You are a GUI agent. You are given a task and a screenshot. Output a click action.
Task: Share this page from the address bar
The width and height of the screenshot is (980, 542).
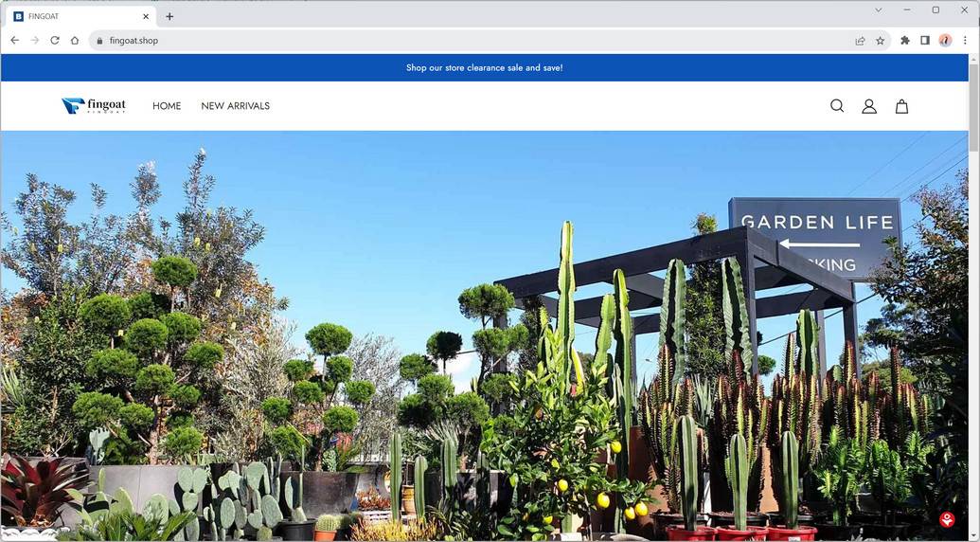860,41
